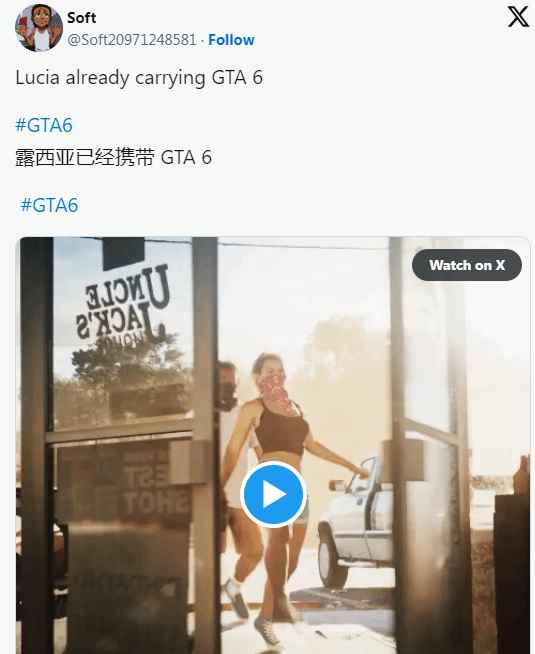This screenshot has height=654, width=535.
Task: Click the woman's sneakers in the video
Action: coord(269,628)
